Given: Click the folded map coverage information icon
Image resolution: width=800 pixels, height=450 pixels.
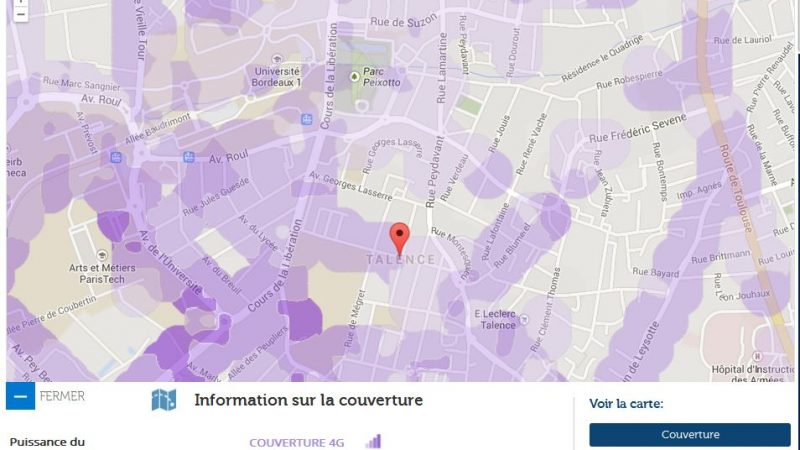Looking at the screenshot, I should click(x=164, y=400).
